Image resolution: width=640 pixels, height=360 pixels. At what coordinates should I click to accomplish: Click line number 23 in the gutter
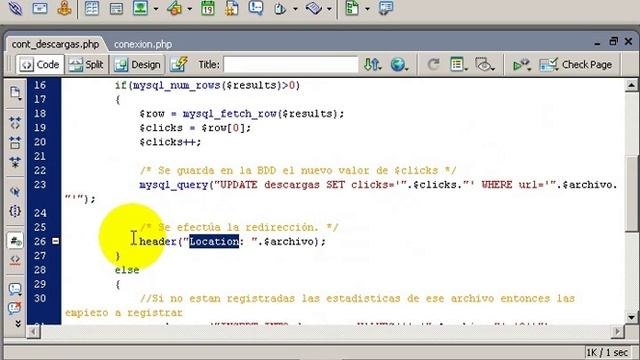tap(40, 184)
